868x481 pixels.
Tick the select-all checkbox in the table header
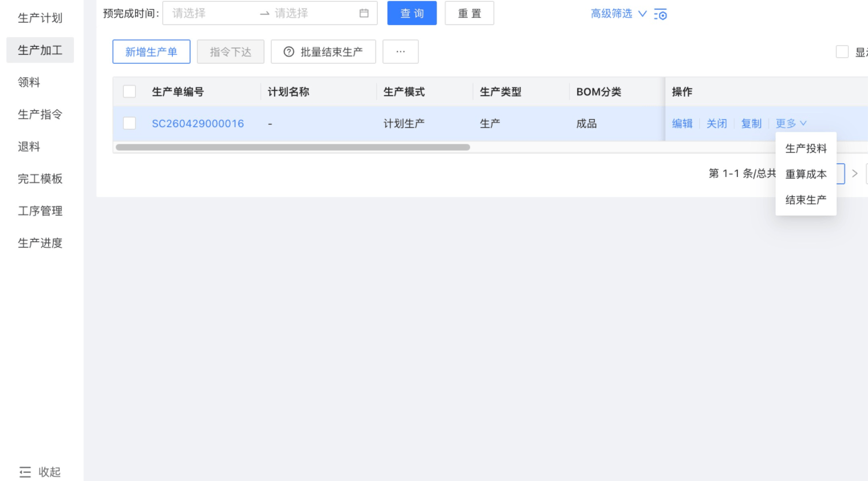129,92
